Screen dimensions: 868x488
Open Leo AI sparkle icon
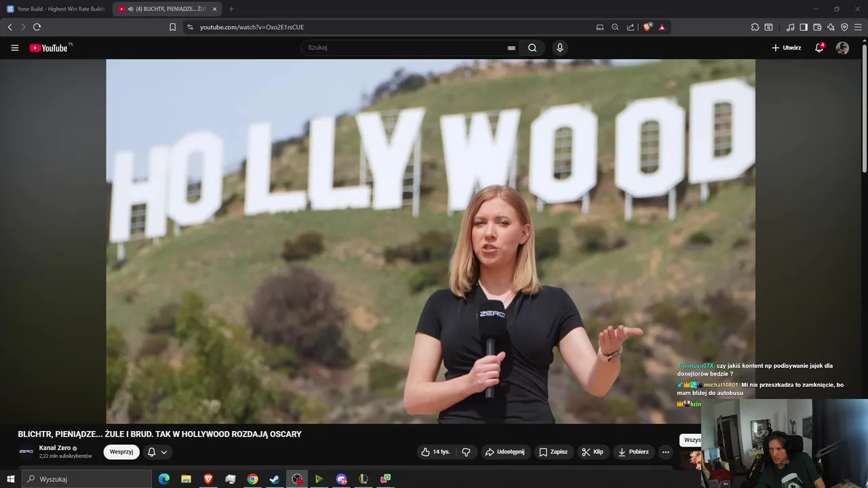pos(831,27)
